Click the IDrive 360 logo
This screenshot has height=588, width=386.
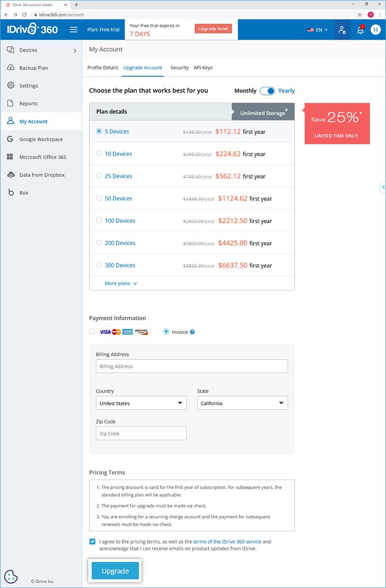[32, 29]
